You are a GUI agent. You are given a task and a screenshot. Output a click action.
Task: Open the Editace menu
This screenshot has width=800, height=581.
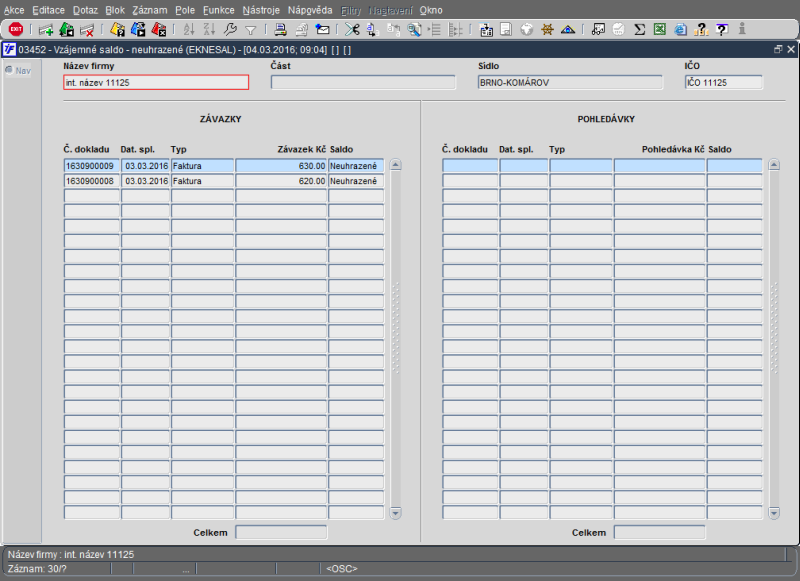(x=48, y=10)
